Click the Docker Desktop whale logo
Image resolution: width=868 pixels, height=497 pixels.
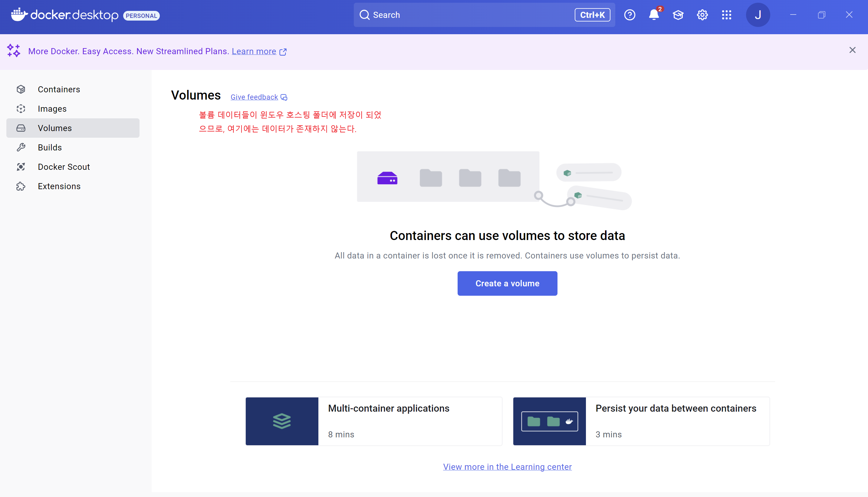pos(19,15)
